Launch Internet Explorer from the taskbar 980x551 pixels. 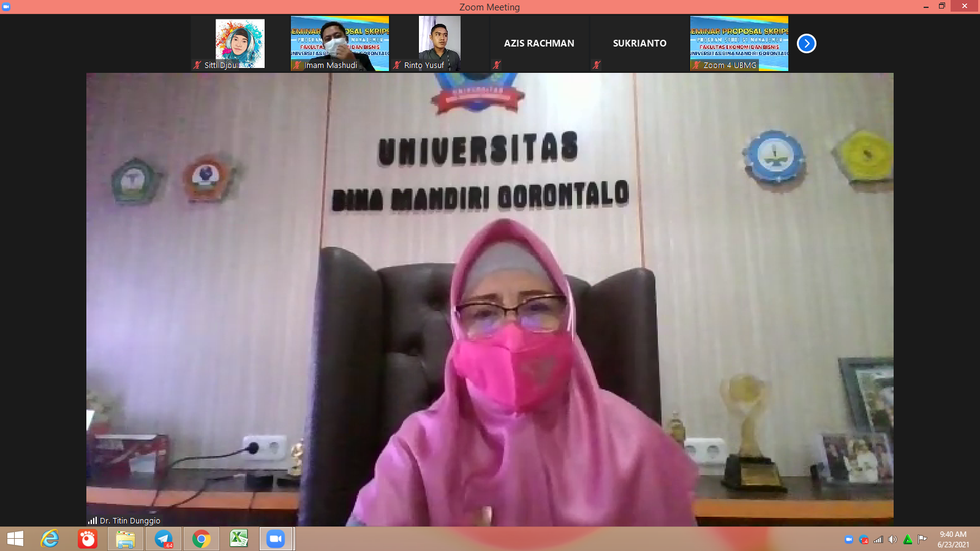click(x=50, y=539)
